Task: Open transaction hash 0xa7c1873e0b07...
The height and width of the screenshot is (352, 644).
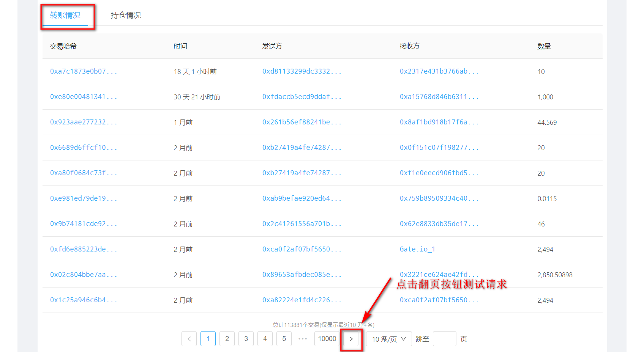Action: click(x=84, y=71)
